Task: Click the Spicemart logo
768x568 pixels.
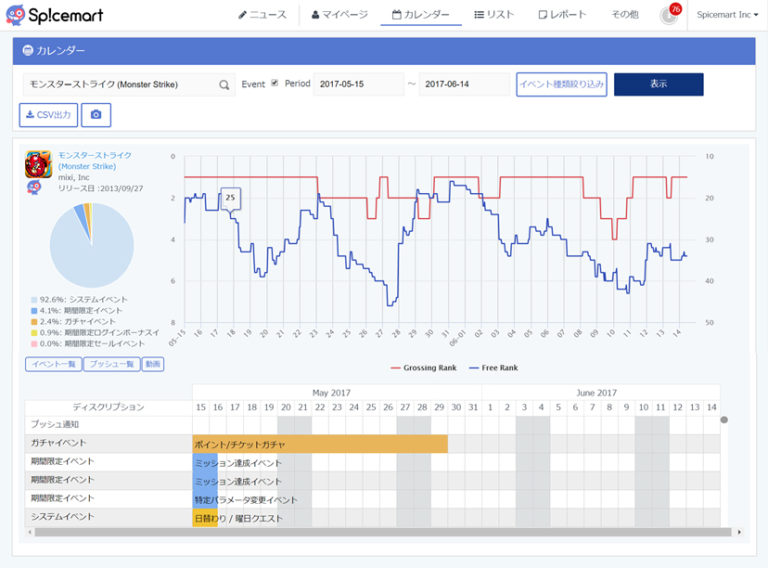Action: tap(54, 15)
